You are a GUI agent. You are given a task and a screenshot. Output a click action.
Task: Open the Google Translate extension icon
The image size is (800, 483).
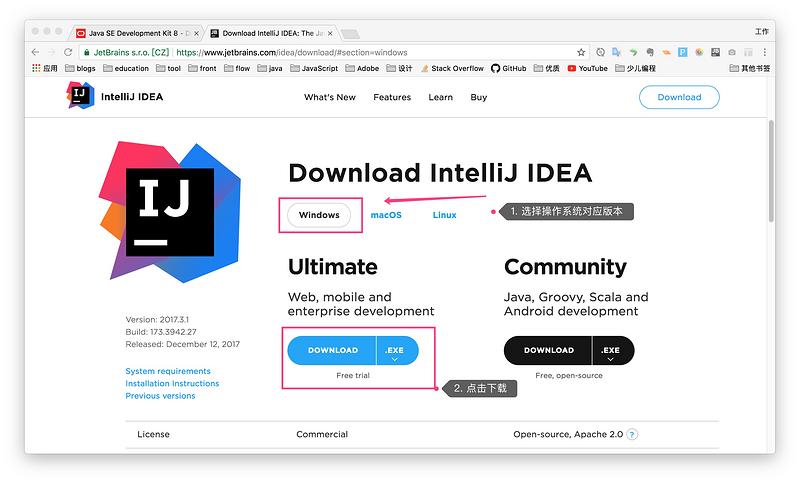tap(616, 52)
